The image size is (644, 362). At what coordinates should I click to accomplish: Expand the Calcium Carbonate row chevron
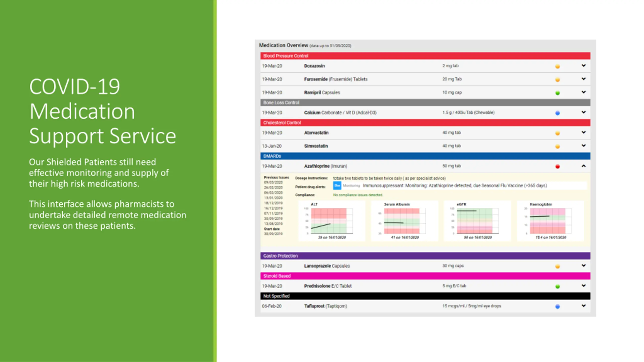coord(584,112)
